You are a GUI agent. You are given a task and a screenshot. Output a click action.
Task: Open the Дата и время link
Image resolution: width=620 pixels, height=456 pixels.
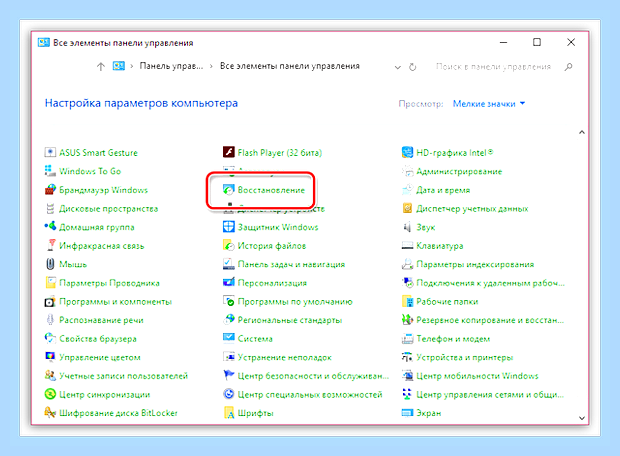point(443,190)
